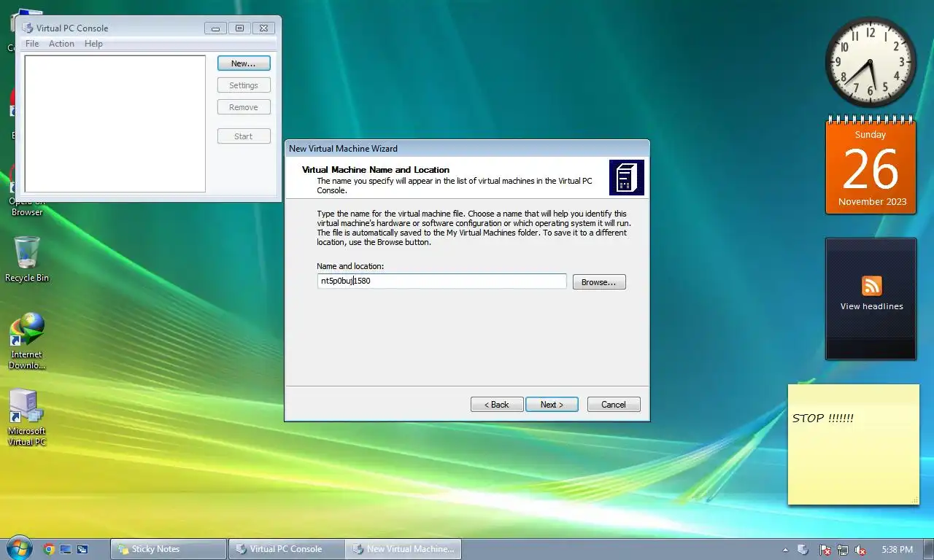Click the Next button in the wizard

point(552,405)
